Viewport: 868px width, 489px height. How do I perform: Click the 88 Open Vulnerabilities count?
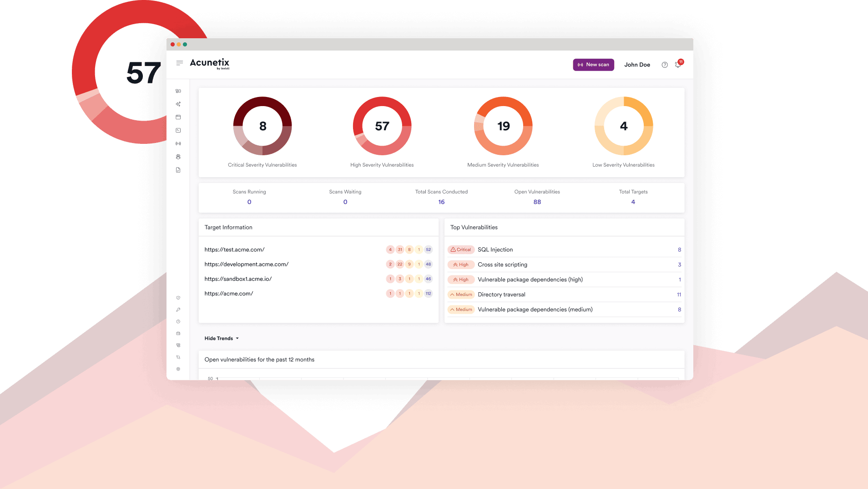click(537, 201)
